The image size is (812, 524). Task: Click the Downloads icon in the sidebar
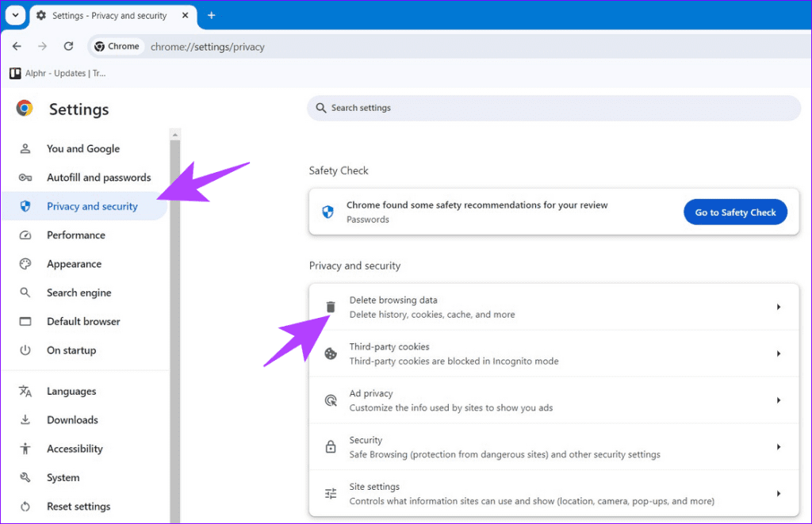[x=25, y=419]
